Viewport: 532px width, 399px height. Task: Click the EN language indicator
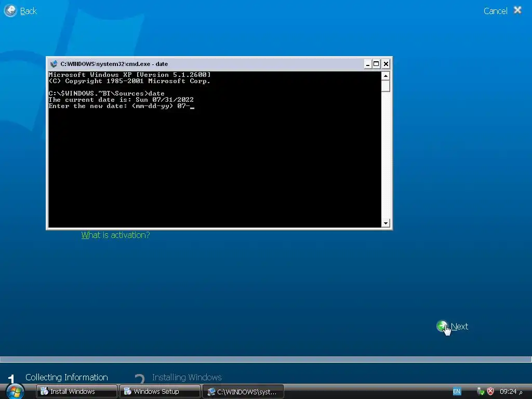pyautogui.click(x=457, y=392)
